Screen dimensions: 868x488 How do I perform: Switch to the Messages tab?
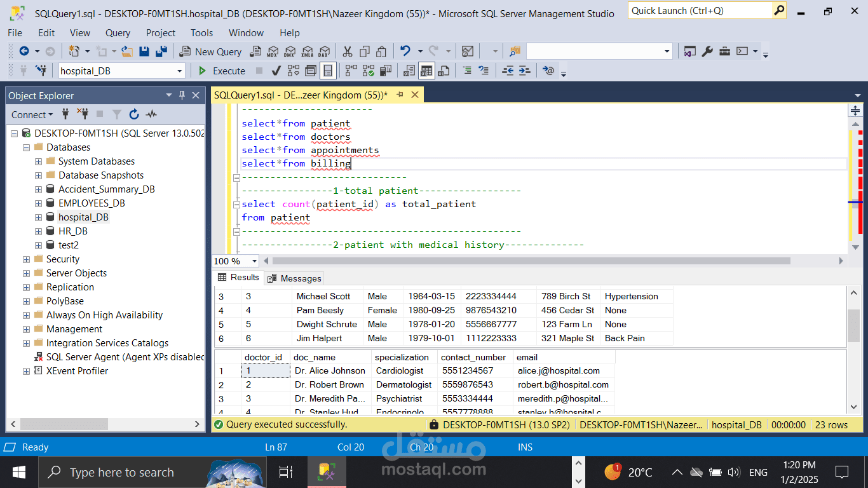(295, 278)
